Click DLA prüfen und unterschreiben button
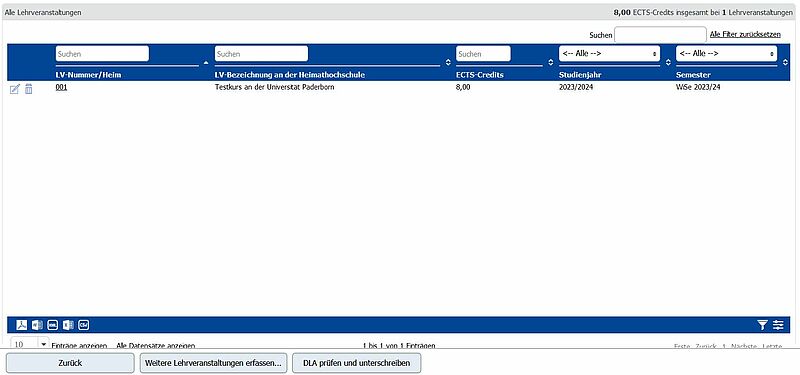800x375 pixels. 357,363
